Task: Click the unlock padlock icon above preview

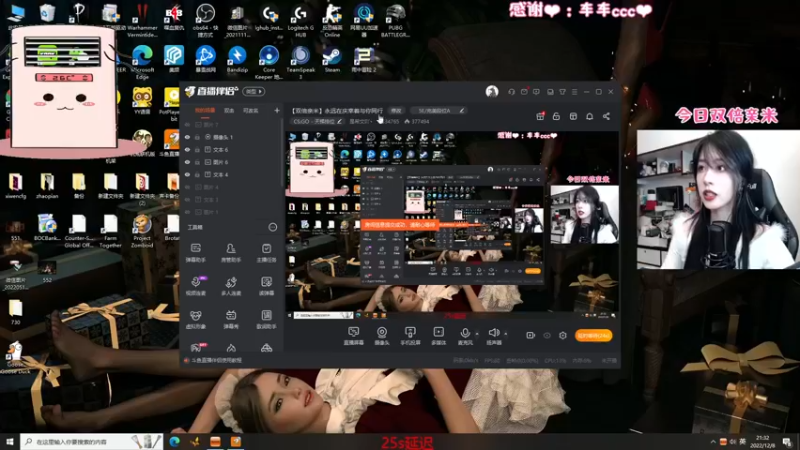Action: click(556, 116)
